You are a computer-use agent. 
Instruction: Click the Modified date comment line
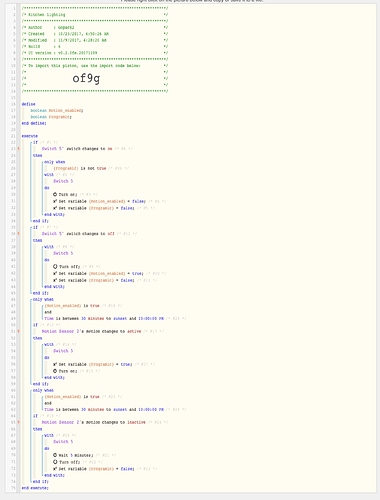coord(95,40)
